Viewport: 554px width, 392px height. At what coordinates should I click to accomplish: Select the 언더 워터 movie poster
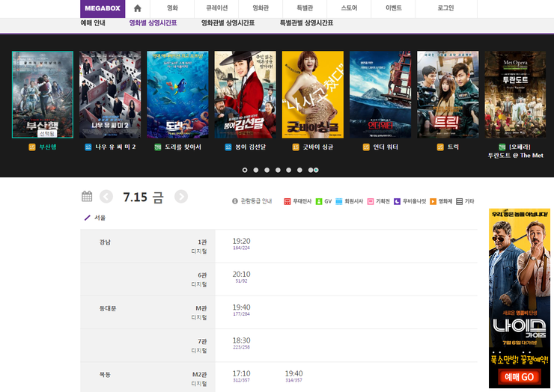tap(380, 94)
